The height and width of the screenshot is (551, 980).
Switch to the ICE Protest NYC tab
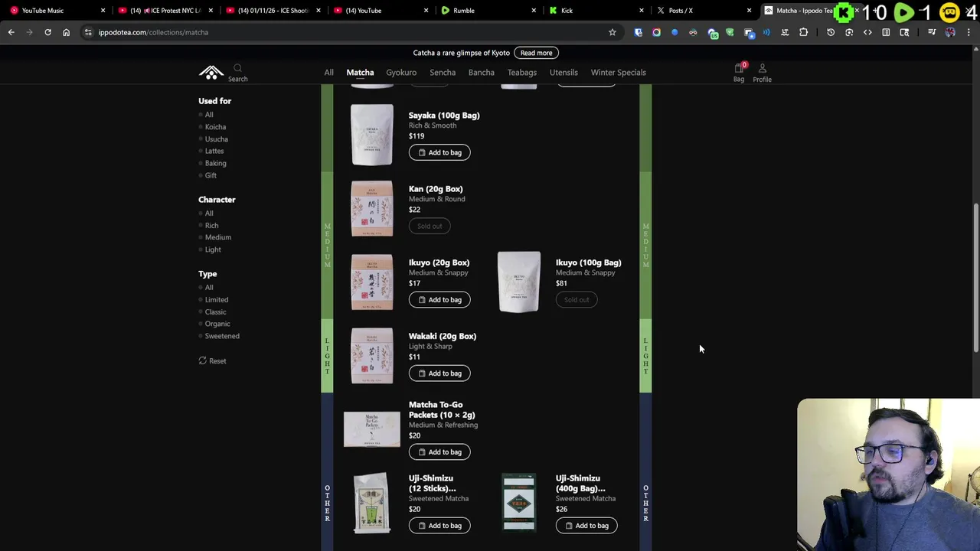165,11
